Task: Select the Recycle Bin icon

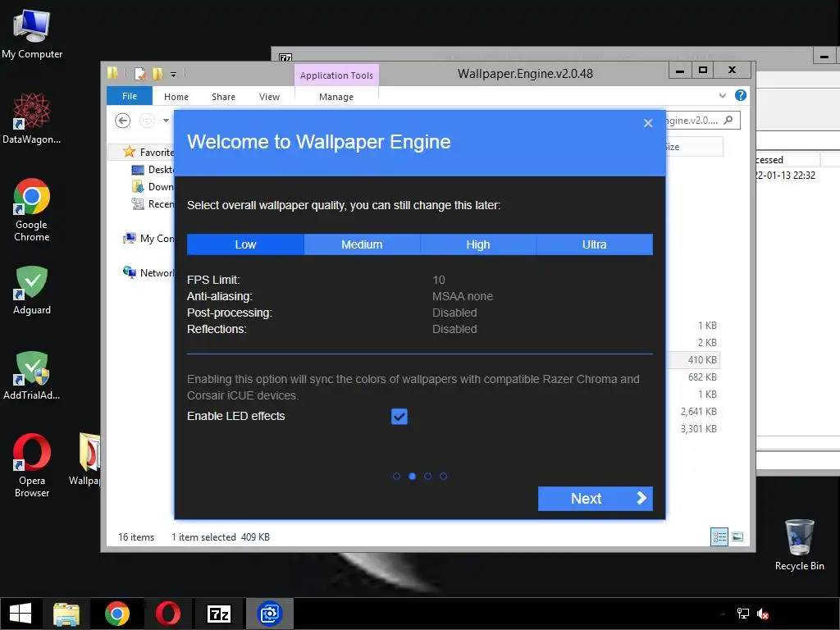Action: click(x=799, y=545)
